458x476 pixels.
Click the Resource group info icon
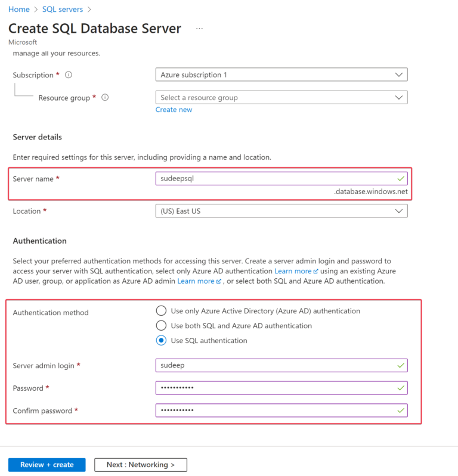pyautogui.click(x=106, y=98)
